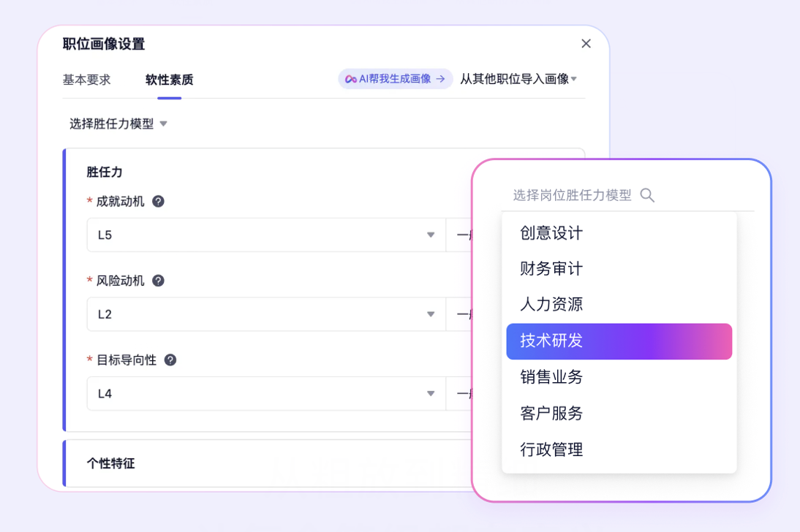Open the 目标导向性 level dropdown showing L4

click(x=266, y=394)
